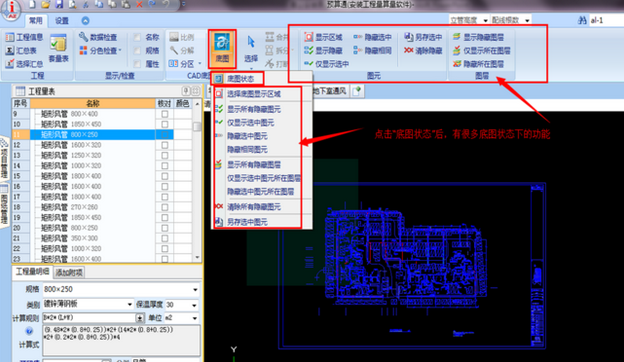Select 另存选中图元 menu item

pyautogui.click(x=247, y=222)
